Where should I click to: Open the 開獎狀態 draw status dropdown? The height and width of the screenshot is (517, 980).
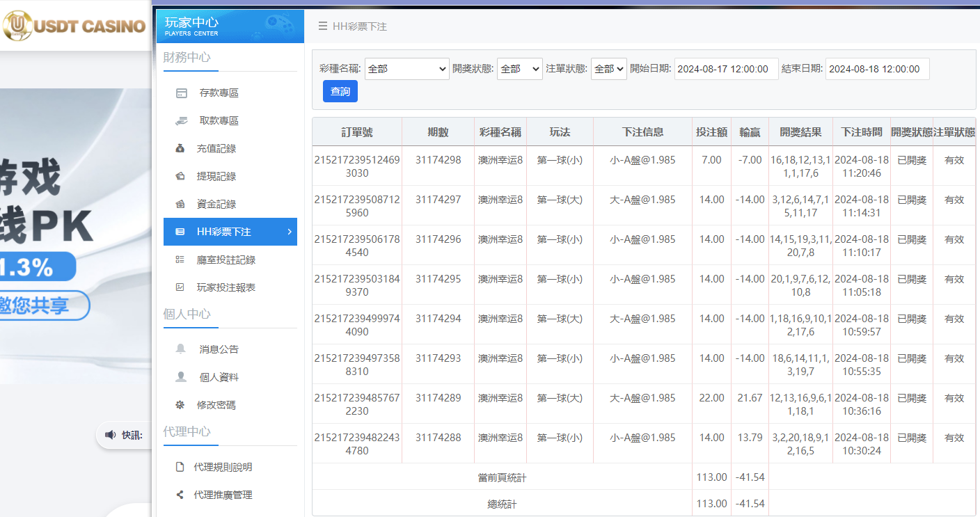coord(519,69)
